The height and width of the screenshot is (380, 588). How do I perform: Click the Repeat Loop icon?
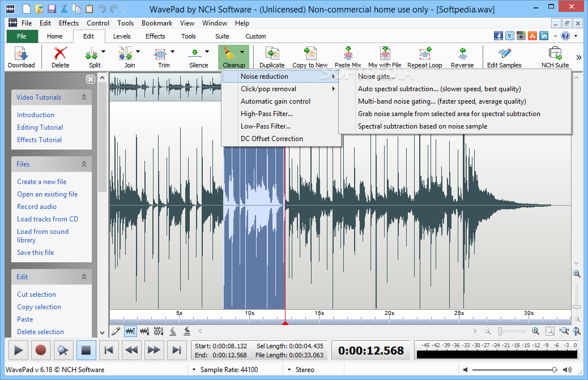click(425, 54)
